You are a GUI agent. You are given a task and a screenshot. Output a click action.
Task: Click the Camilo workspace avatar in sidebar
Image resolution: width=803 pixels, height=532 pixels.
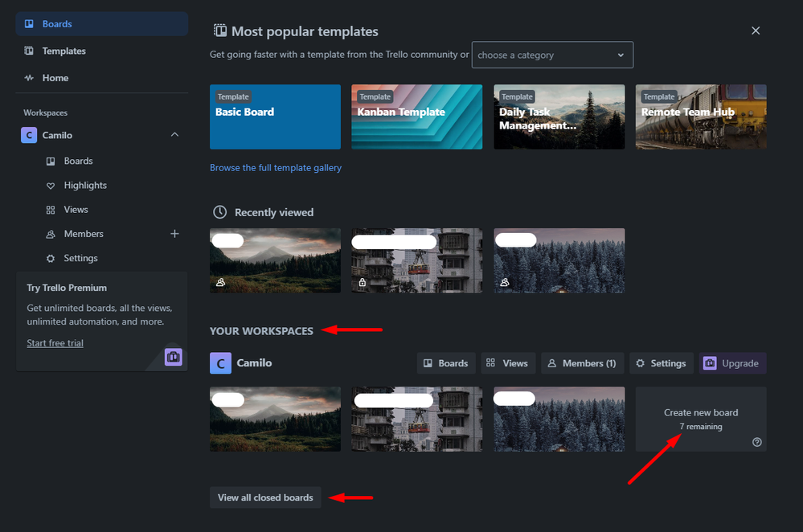point(29,135)
